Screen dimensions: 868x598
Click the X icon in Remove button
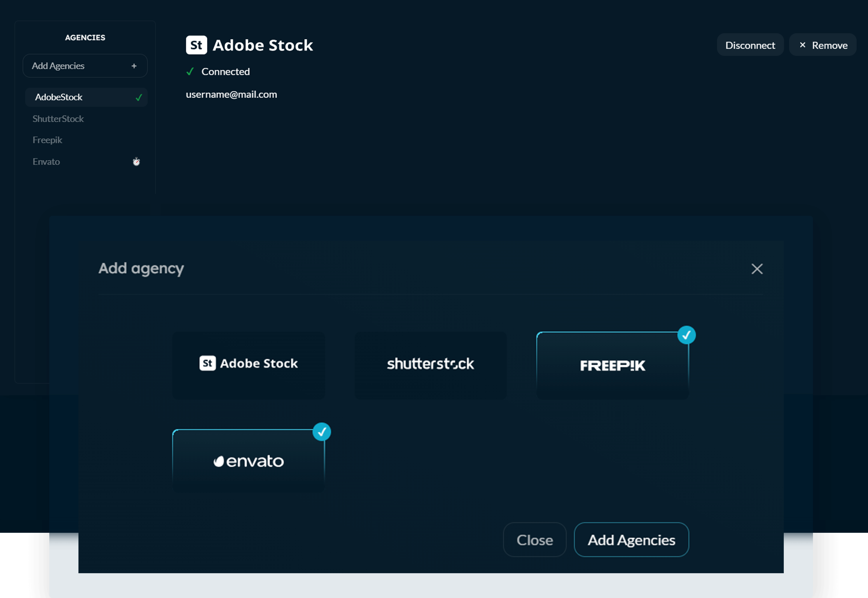pyautogui.click(x=803, y=45)
